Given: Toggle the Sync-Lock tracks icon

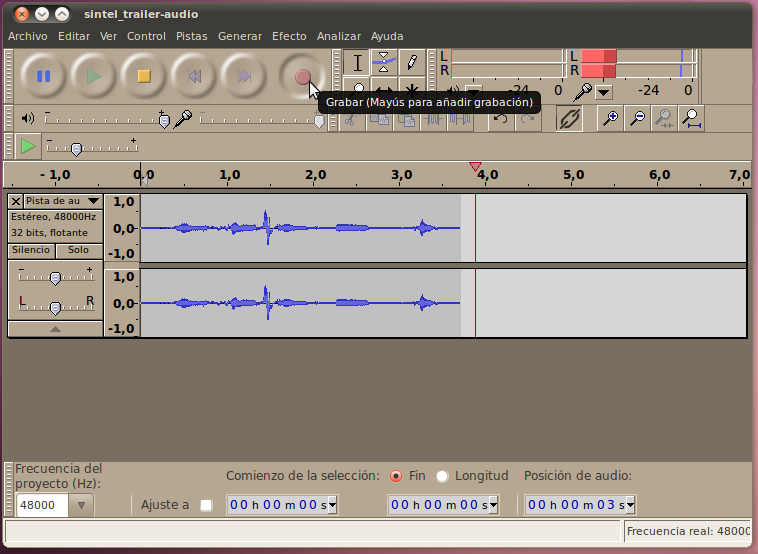Looking at the screenshot, I should [x=569, y=118].
